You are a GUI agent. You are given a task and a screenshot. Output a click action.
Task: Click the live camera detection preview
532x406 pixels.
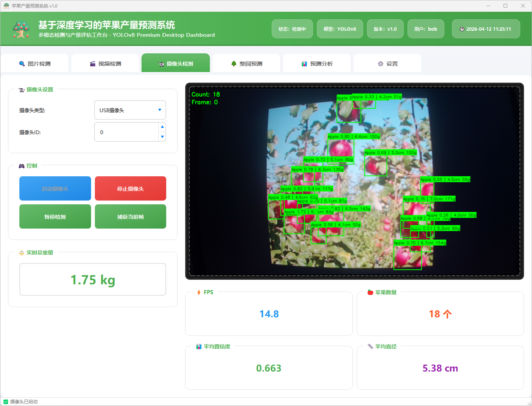click(354, 181)
